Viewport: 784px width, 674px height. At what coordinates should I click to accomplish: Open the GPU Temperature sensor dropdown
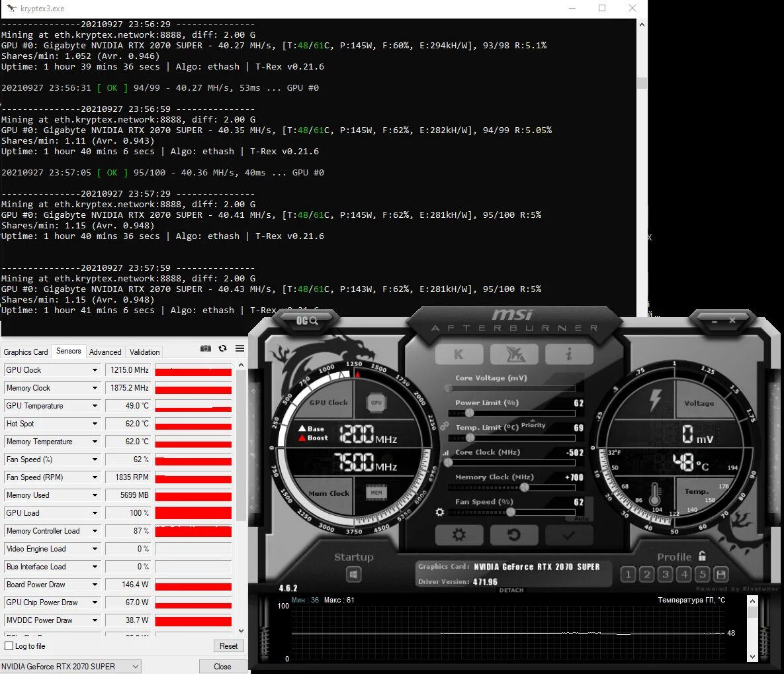pyautogui.click(x=95, y=406)
